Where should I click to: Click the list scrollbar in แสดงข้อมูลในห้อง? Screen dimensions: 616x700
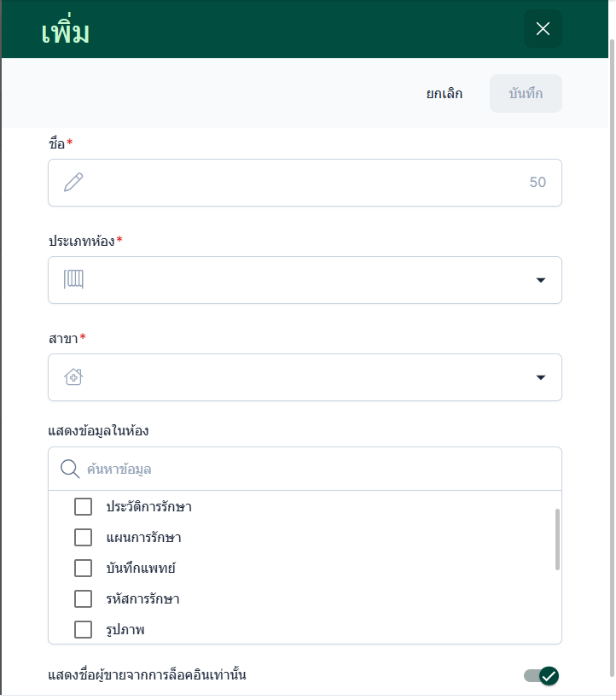(x=557, y=540)
